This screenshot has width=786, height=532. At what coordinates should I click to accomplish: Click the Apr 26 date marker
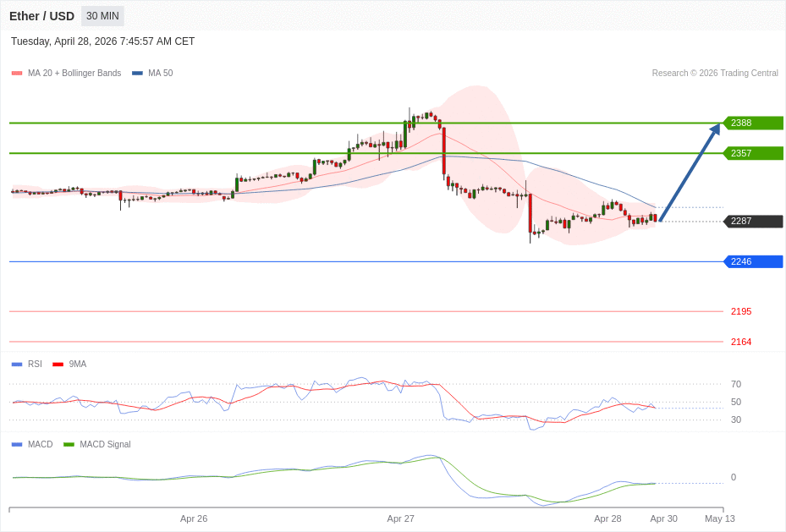194,518
